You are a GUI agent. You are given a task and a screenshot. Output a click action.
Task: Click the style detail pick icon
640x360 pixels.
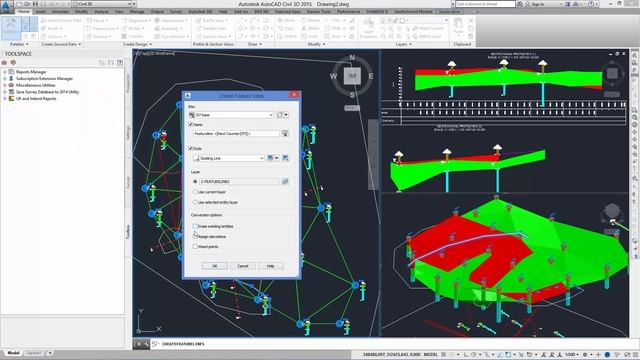(285, 158)
